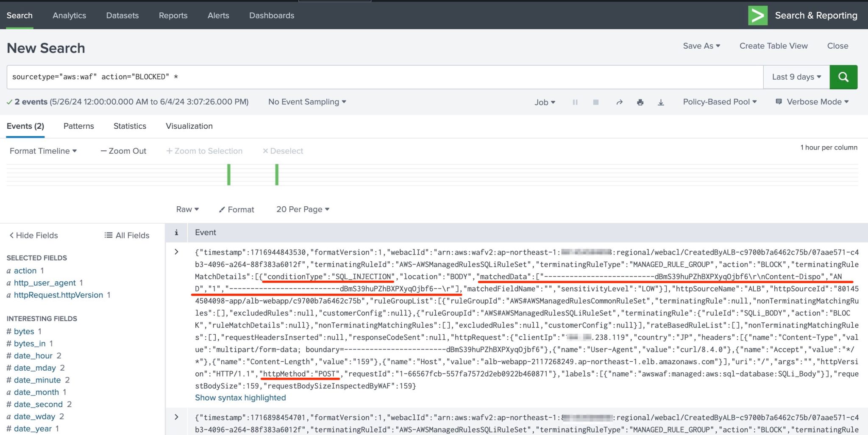Click Show syntax highlighted link

pyautogui.click(x=240, y=397)
